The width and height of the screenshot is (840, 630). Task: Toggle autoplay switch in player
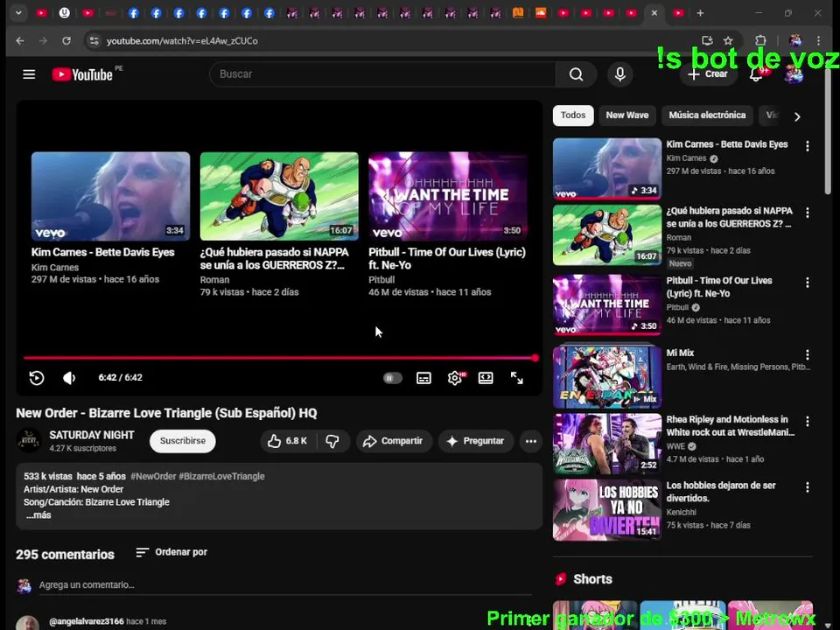pyautogui.click(x=393, y=378)
